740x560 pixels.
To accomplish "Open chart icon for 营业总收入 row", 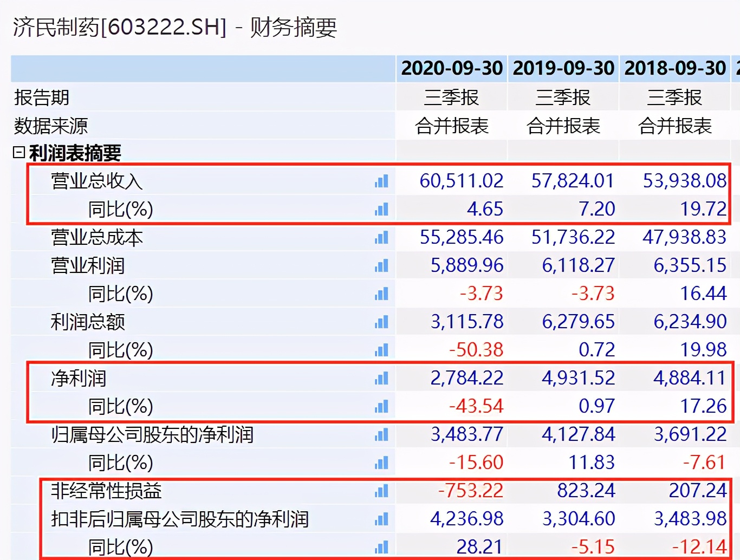I will tap(381, 181).
